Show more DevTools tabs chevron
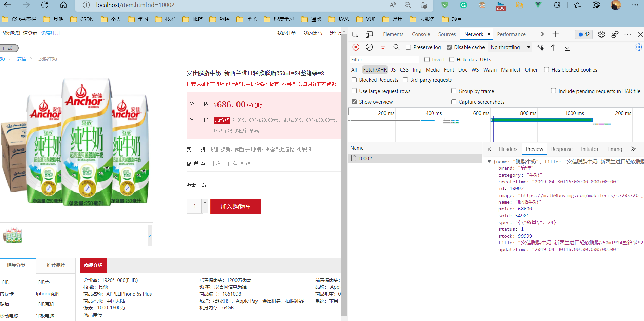Viewport: 644px width, 321px height. pos(542,34)
